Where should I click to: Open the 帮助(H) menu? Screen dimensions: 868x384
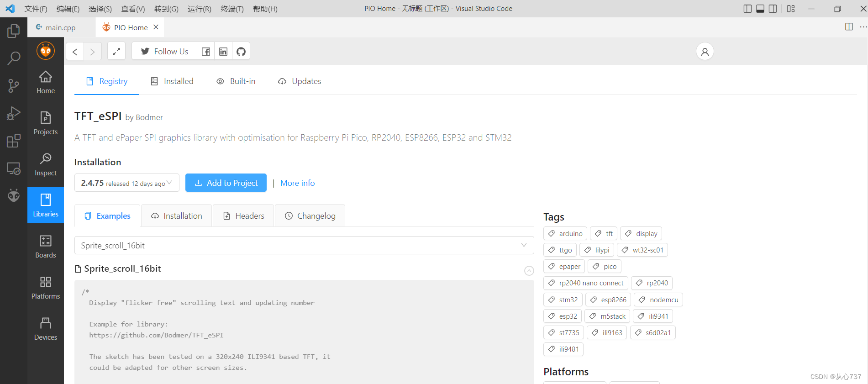[265, 9]
